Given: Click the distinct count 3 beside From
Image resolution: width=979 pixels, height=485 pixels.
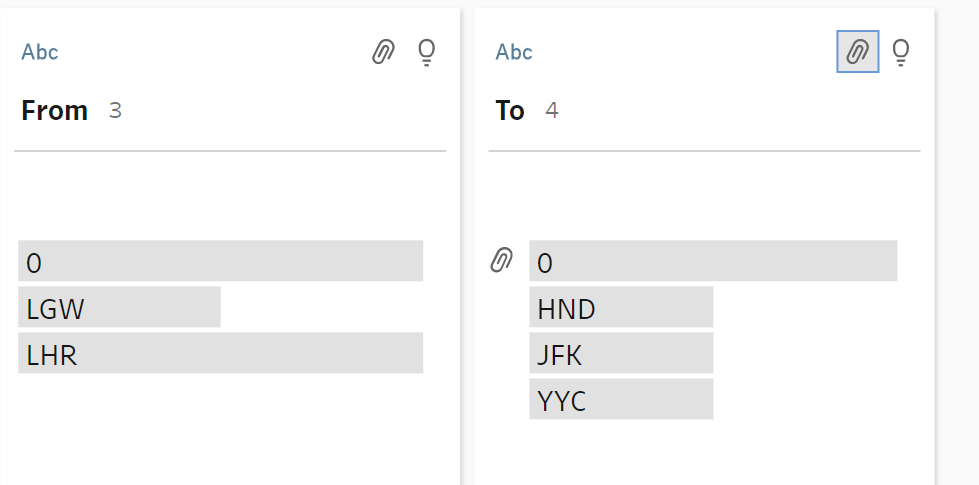Looking at the screenshot, I should coord(115,110).
